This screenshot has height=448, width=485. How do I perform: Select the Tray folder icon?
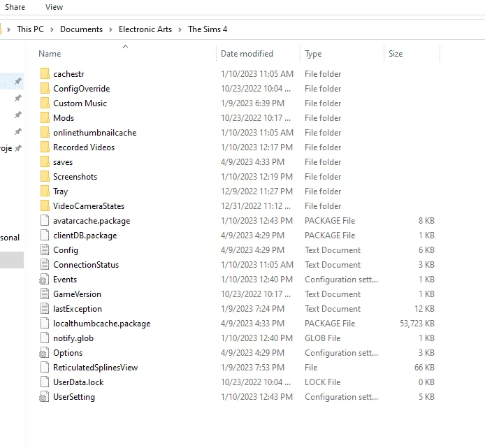(45, 192)
